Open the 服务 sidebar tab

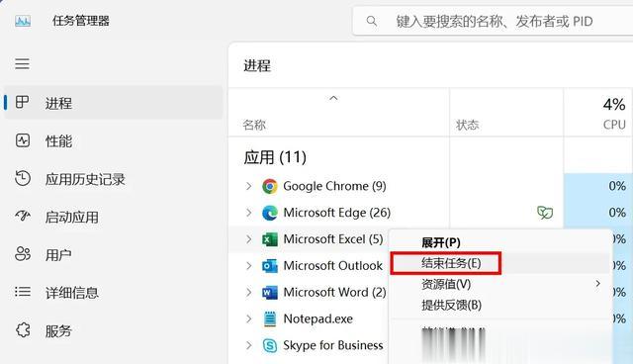point(113,330)
